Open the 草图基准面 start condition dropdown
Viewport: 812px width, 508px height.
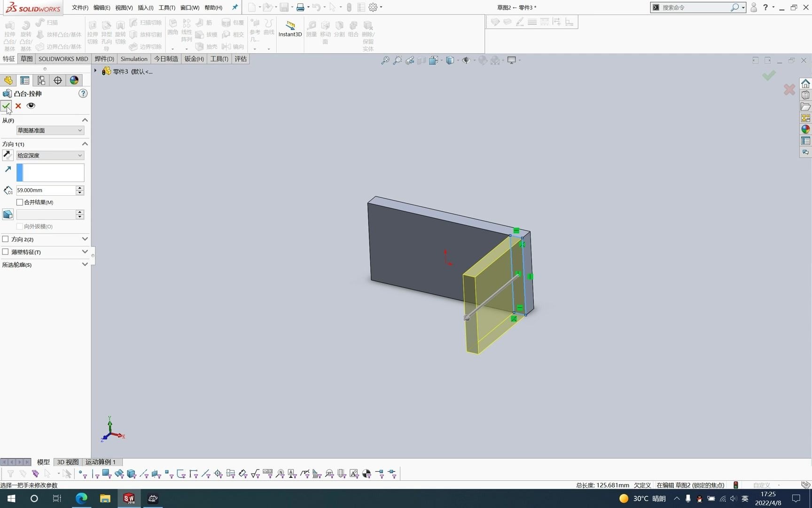point(50,130)
